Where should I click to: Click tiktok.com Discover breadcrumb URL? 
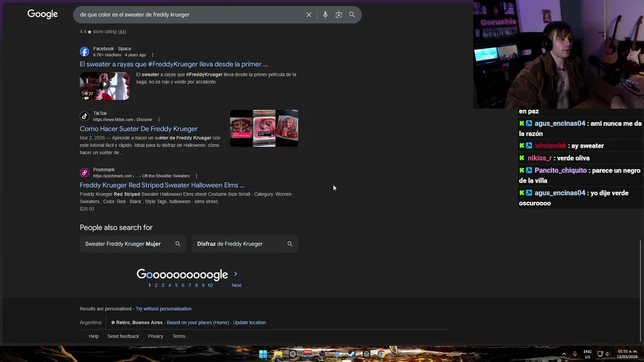(123, 120)
